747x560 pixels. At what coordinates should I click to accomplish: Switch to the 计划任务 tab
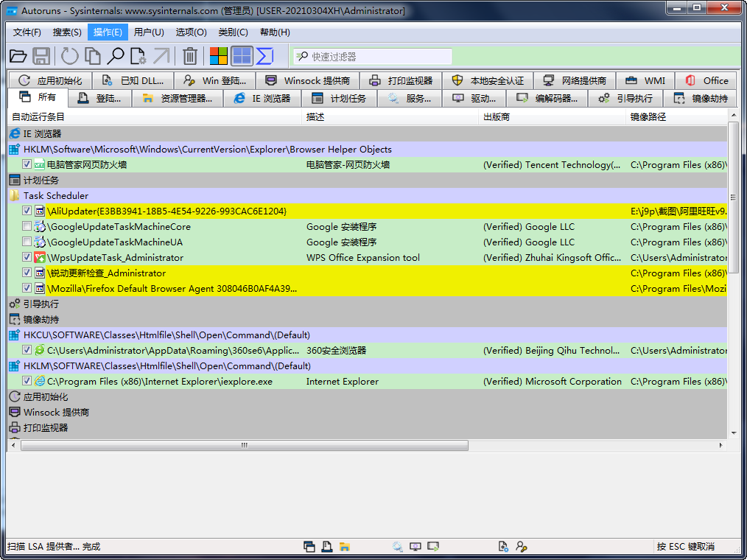[x=339, y=99]
